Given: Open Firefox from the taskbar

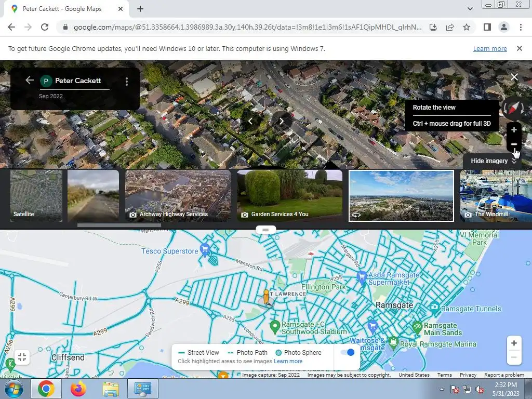Looking at the screenshot, I should (x=78, y=389).
